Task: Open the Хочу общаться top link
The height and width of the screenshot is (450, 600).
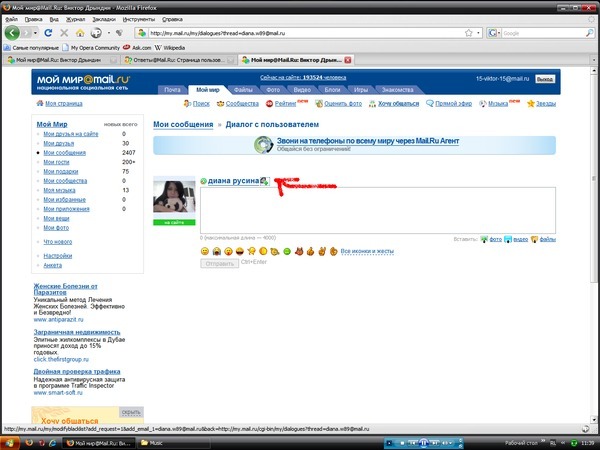Action: click(x=398, y=104)
